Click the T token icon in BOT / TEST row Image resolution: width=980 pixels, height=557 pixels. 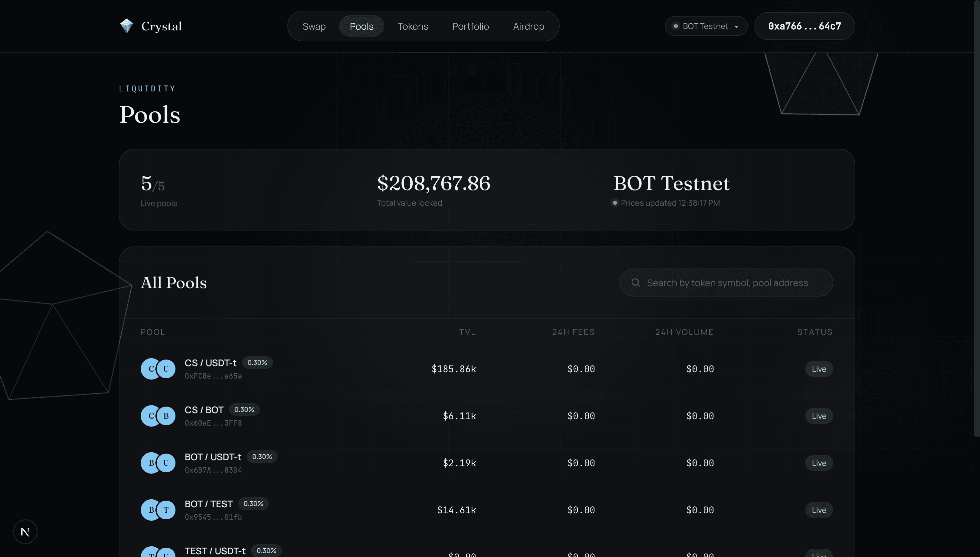coord(166,510)
